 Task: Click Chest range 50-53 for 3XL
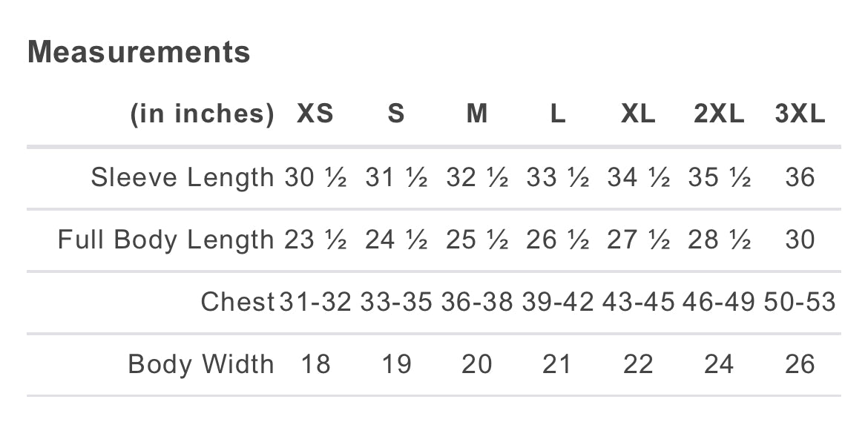(800, 303)
